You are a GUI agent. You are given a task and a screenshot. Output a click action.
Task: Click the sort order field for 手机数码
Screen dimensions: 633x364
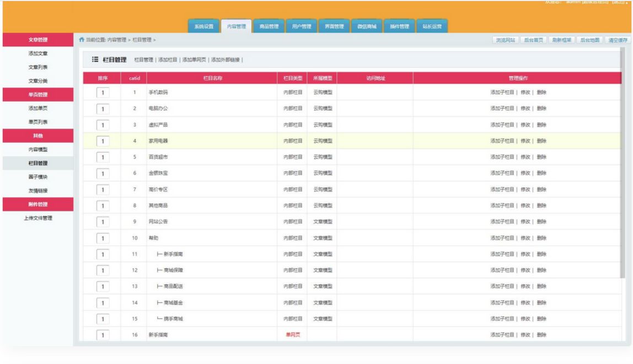(103, 93)
